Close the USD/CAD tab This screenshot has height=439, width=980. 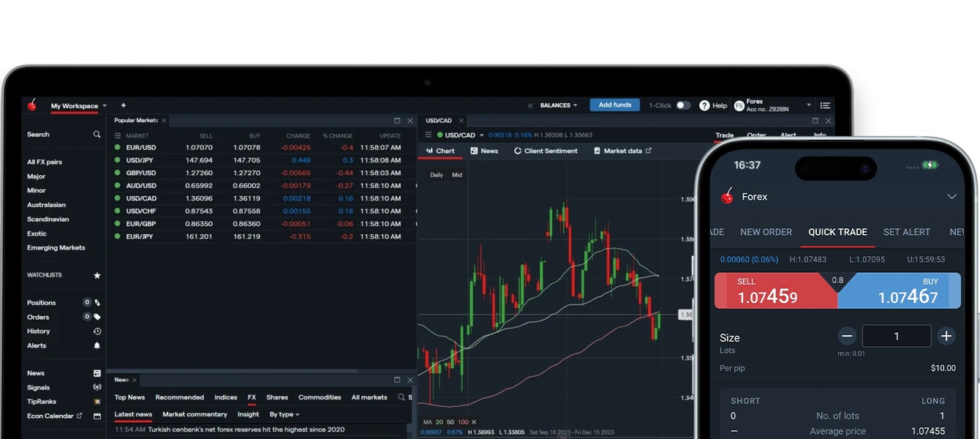tap(462, 121)
